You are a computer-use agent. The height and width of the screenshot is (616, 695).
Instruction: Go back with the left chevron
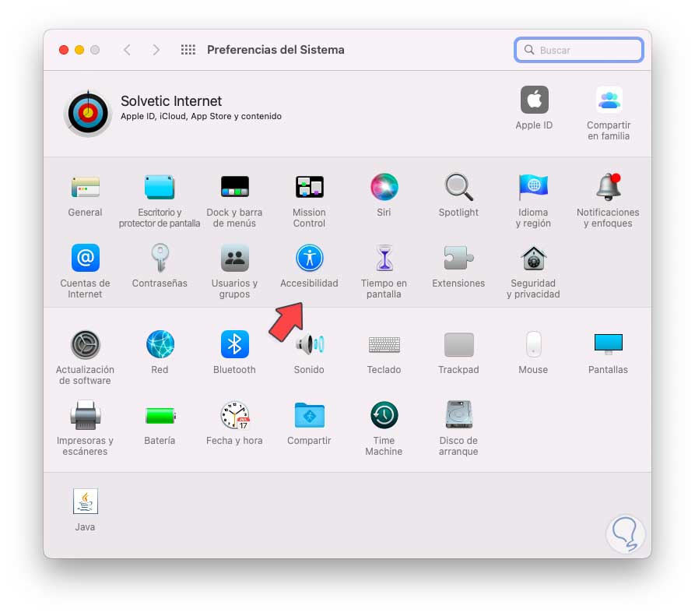[x=127, y=50]
